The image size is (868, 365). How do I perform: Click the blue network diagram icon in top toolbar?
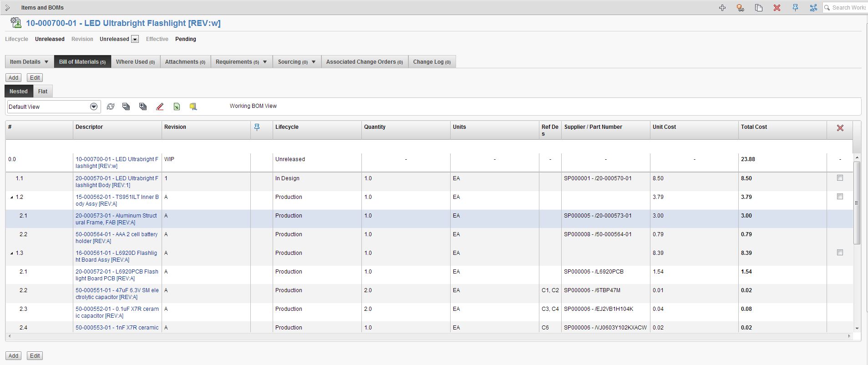(x=813, y=8)
